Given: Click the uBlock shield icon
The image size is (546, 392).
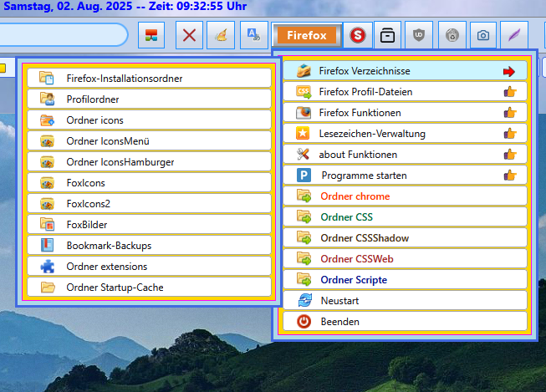Looking at the screenshot, I should tap(419, 36).
